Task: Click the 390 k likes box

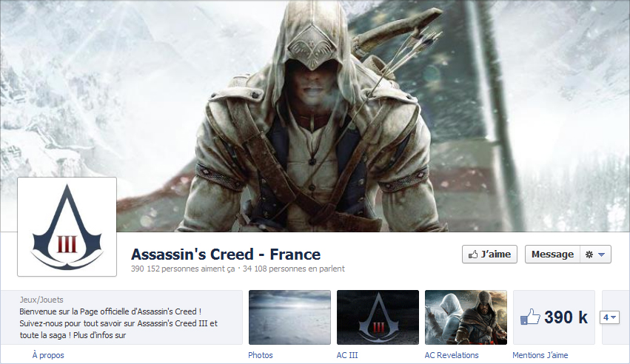Action: click(x=554, y=317)
